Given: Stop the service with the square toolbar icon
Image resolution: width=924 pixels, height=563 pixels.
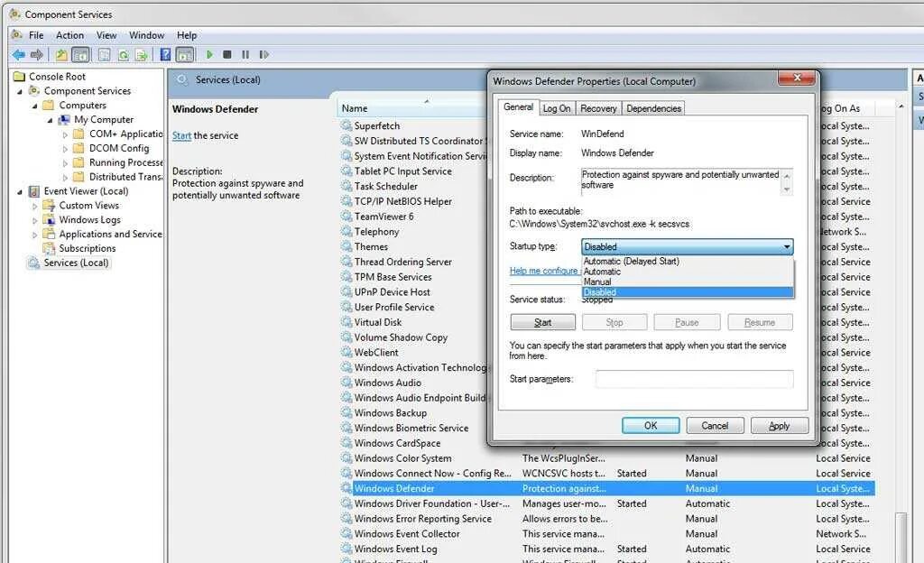Looking at the screenshot, I should pyautogui.click(x=226, y=55).
